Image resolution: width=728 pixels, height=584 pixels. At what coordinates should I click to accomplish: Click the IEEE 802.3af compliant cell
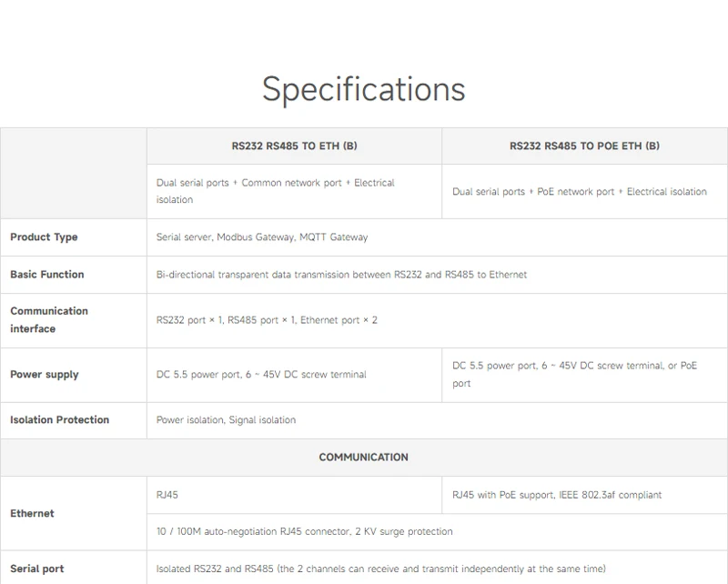(x=557, y=496)
